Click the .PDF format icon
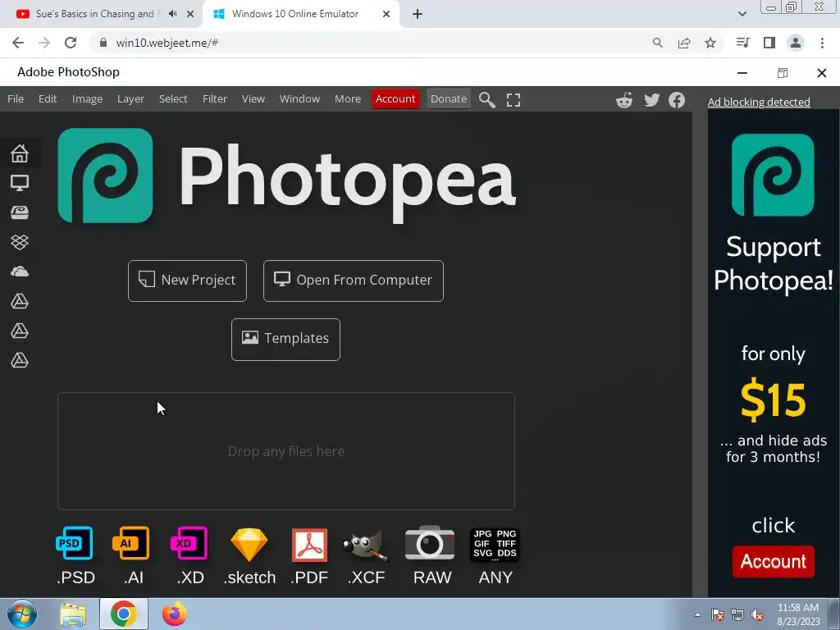This screenshot has width=840, height=630. [309, 545]
